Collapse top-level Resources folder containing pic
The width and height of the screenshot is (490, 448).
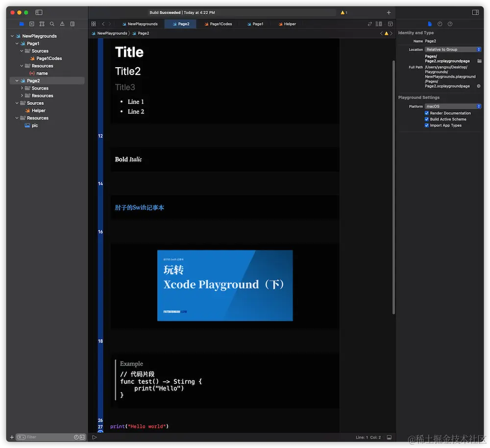[x=17, y=118]
